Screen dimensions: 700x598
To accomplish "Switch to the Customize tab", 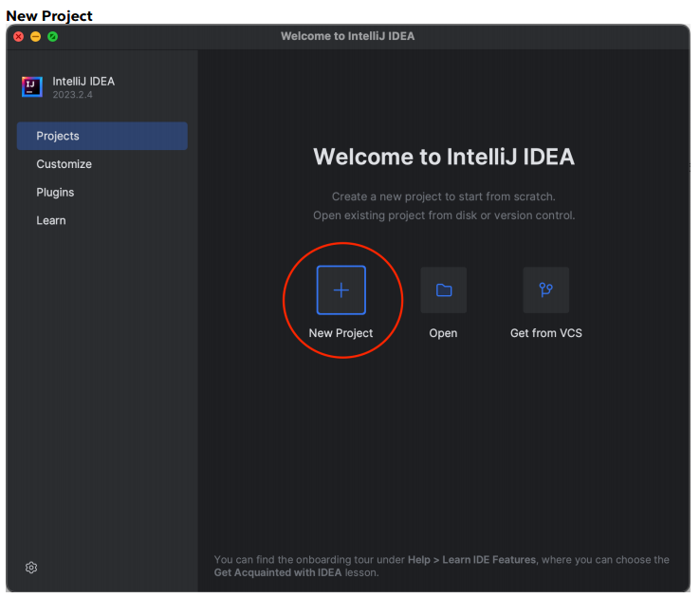I will click(64, 164).
